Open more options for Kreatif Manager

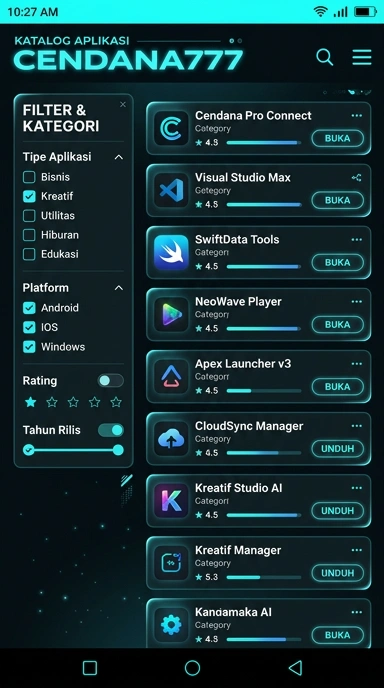(x=357, y=550)
